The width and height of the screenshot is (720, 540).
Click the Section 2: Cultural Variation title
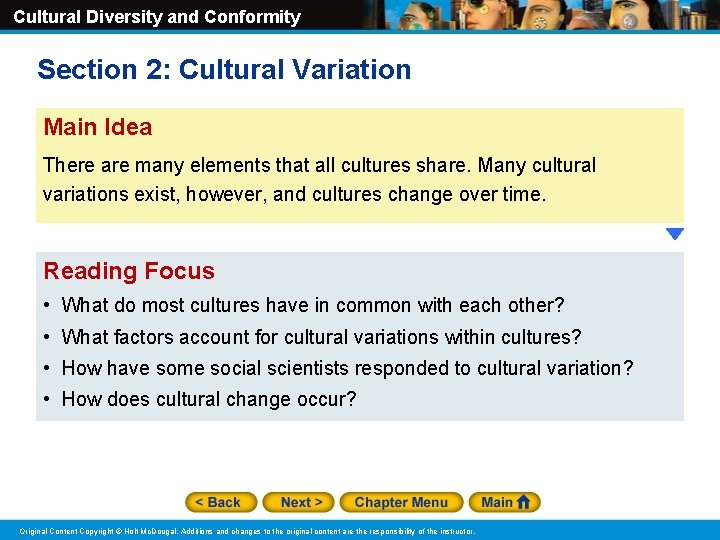[224, 69]
